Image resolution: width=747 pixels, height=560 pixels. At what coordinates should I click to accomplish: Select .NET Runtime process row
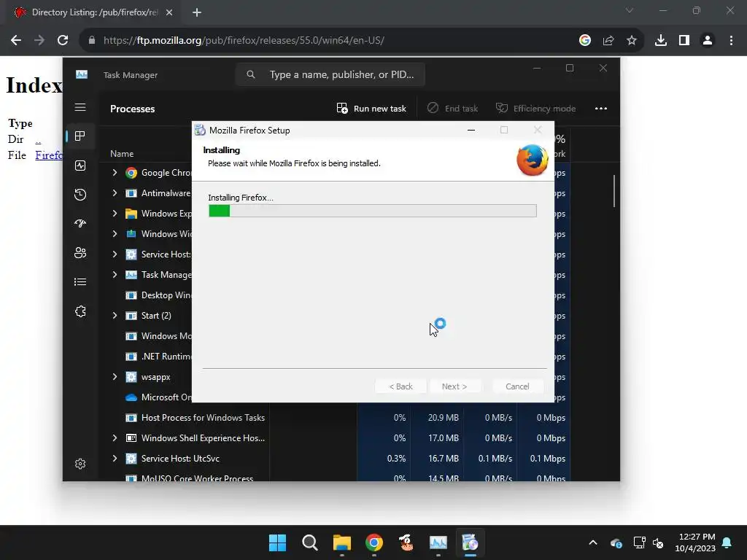tap(146, 356)
